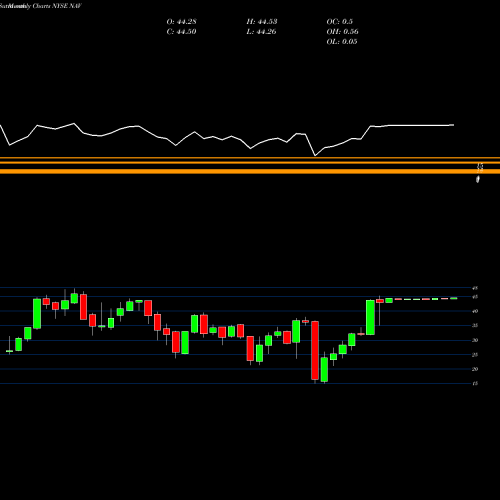500x500 pixels.
Task: Select the OC: 0.5 reading
Action: coord(339,22)
